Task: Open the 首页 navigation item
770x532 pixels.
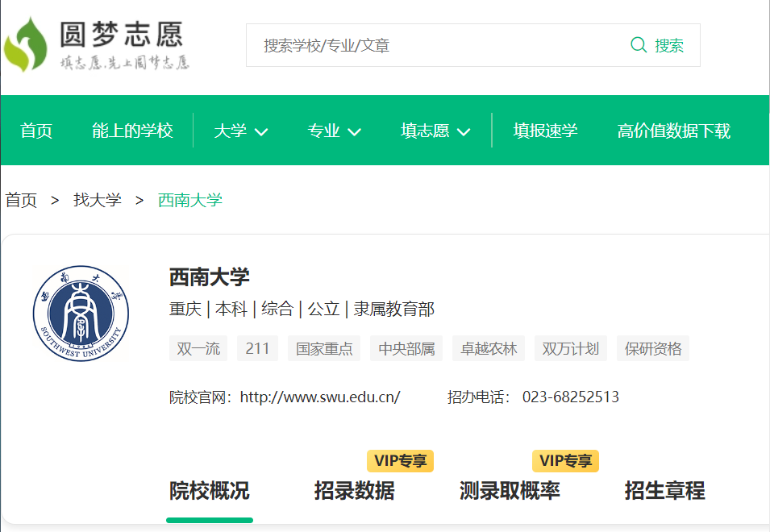Action: coord(35,131)
